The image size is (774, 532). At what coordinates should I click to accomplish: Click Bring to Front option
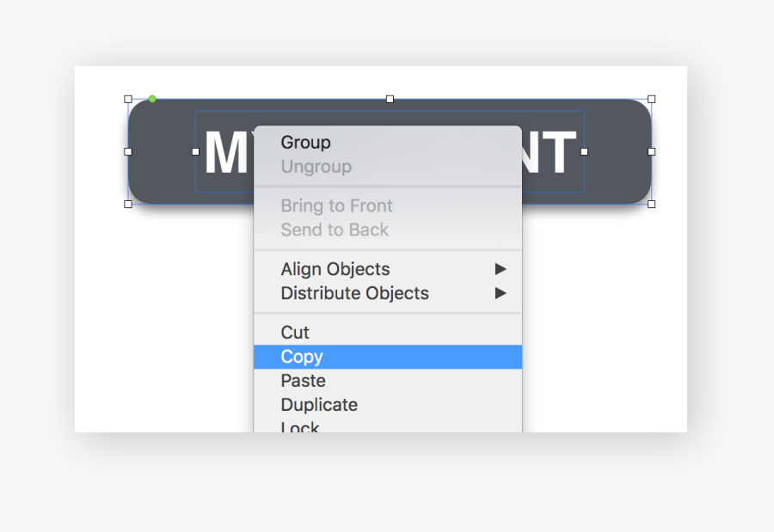336,205
